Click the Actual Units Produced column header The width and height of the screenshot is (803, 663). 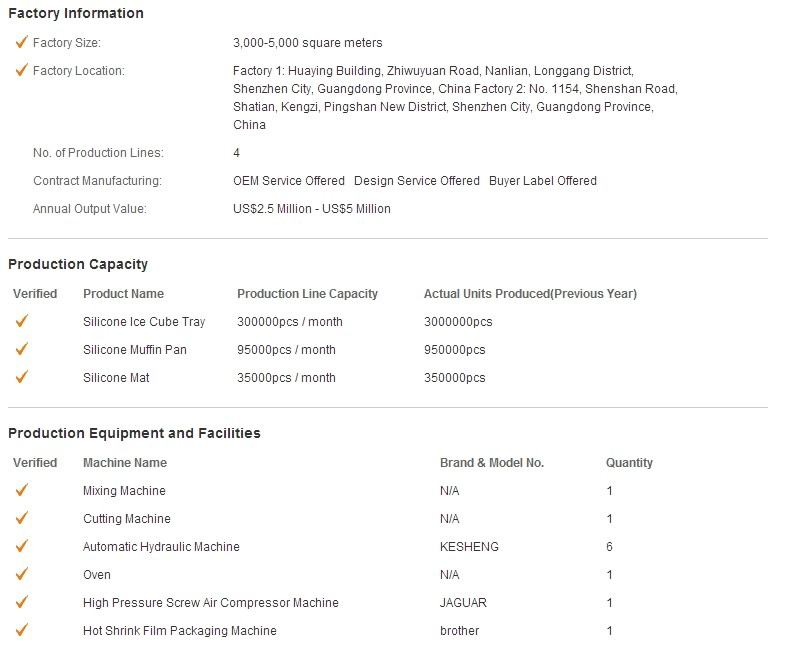pyautogui.click(x=530, y=294)
